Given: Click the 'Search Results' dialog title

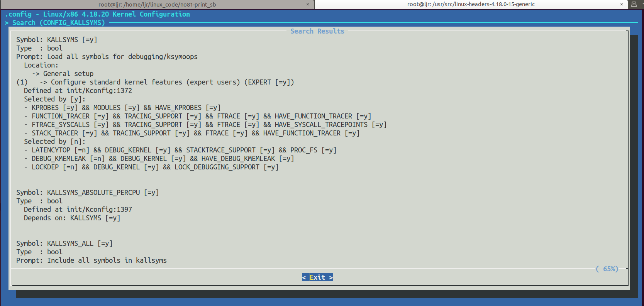Looking at the screenshot, I should click(317, 31).
